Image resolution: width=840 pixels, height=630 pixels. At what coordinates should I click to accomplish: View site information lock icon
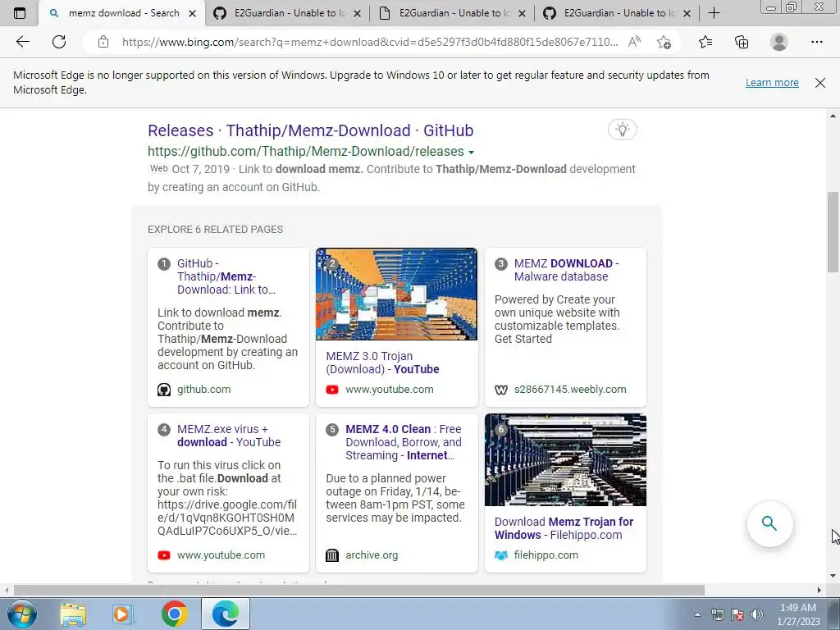click(103, 42)
